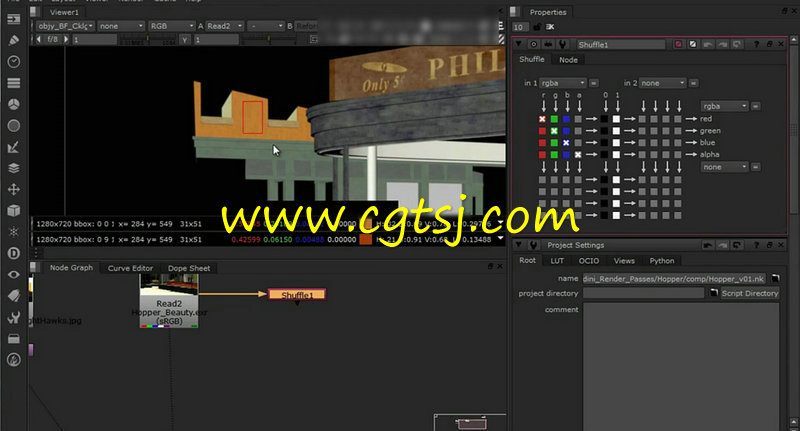Route red input into green output
The width and height of the screenshot is (800, 431).
(x=542, y=131)
